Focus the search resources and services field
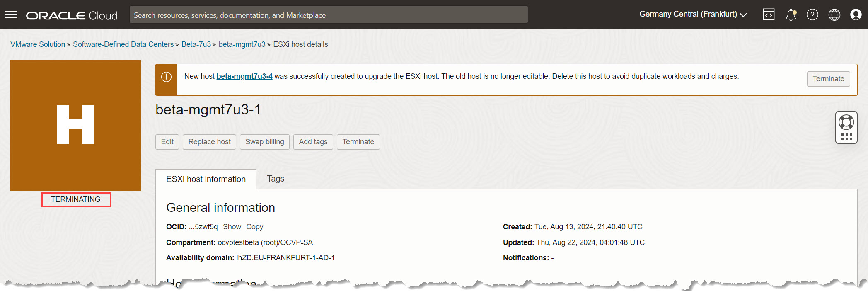 329,15
